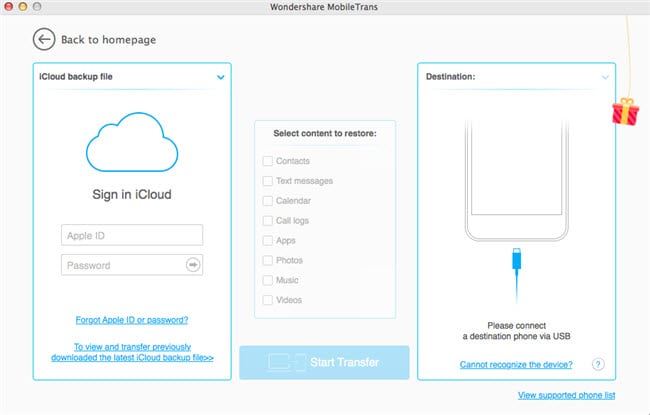Click the iCloud cloud logo
Image resolution: width=650 pixels, height=415 pixels.
132,142
